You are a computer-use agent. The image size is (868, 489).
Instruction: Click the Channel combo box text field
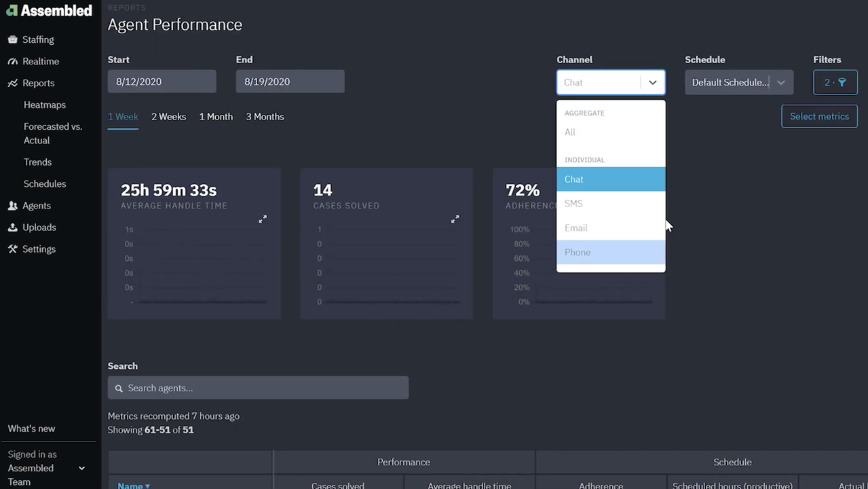tap(599, 82)
